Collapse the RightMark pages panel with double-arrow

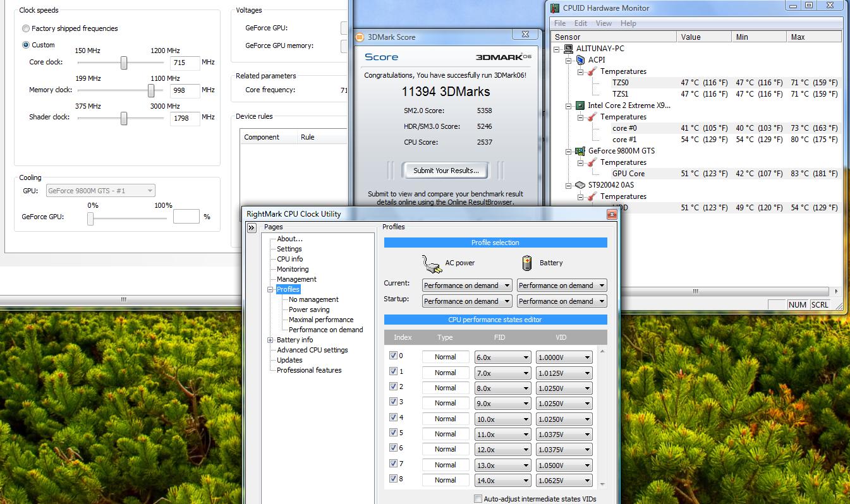[x=252, y=228]
